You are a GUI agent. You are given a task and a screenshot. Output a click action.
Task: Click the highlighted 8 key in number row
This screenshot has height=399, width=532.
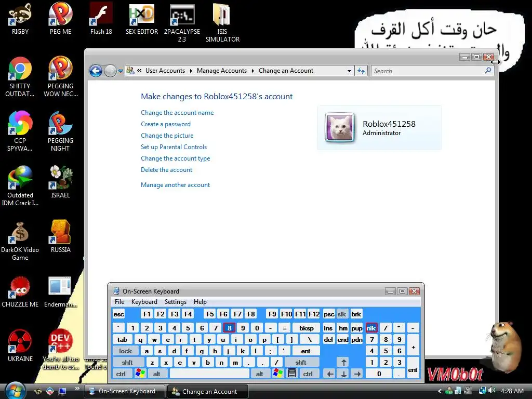click(229, 328)
